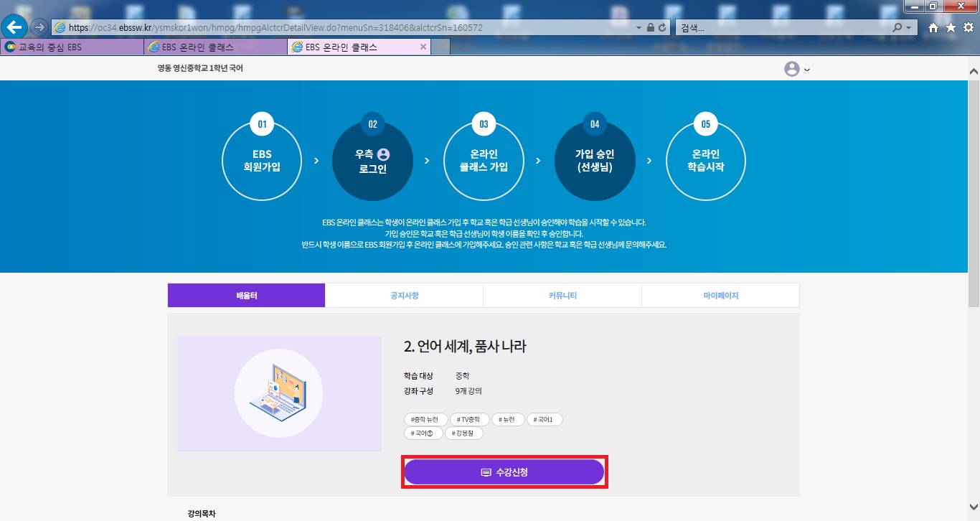Screen dimensions: 980x521
Task: Close the active EBS 온라인 클래스 tab
Action: [x=423, y=47]
